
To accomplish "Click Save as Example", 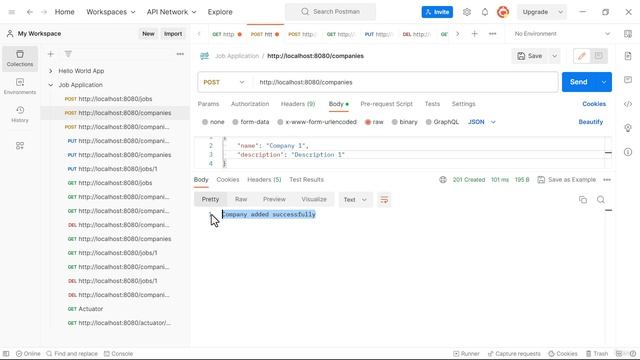I will (x=567, y=180).
